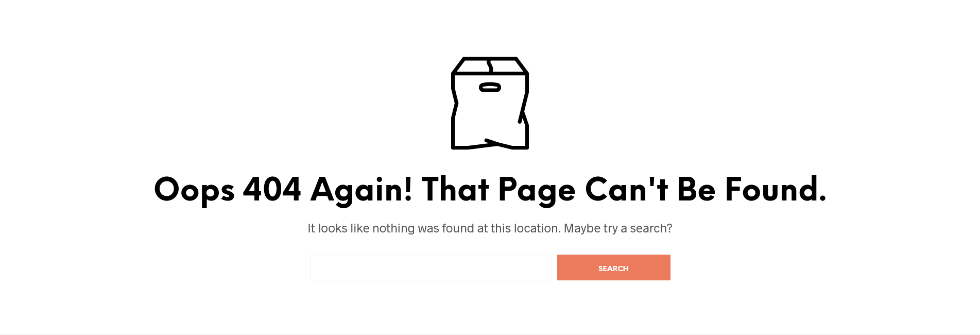Click the 'Maybe try a search?' phrase
980x335 pixels.
click(618, 228)
